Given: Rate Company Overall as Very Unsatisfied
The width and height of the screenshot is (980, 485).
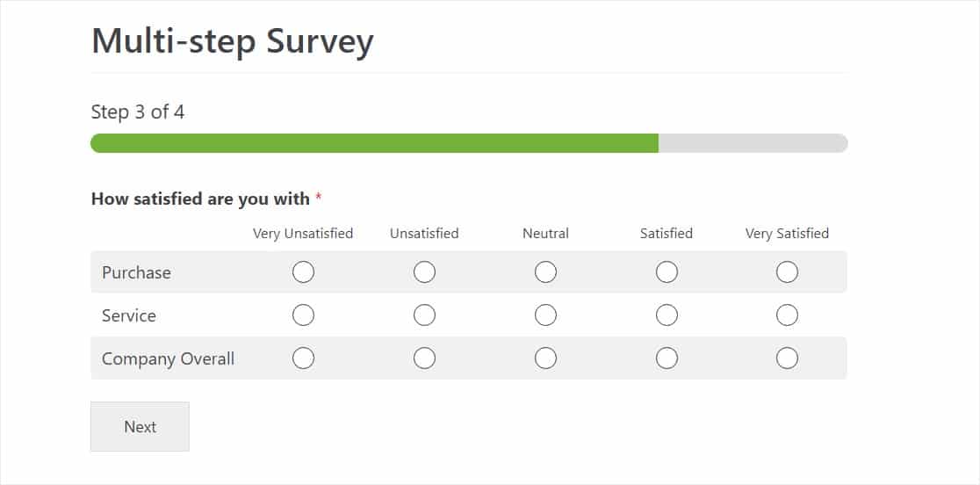Looking at the screenshot, I should (303, 358).
